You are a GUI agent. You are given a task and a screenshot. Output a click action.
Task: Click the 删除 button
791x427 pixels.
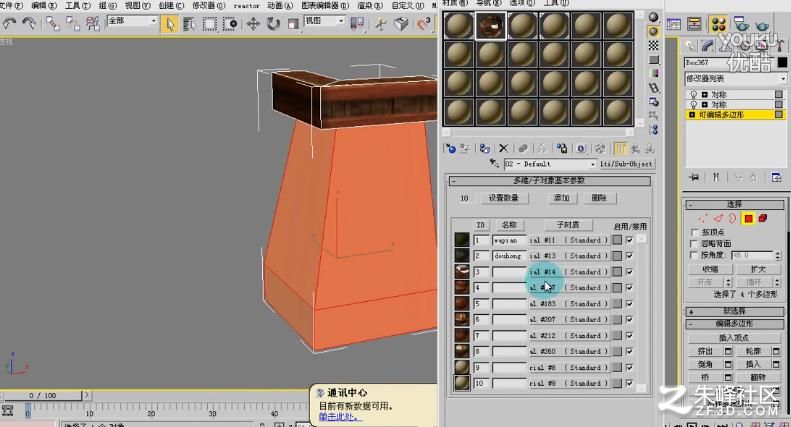(x=599, y=198)
